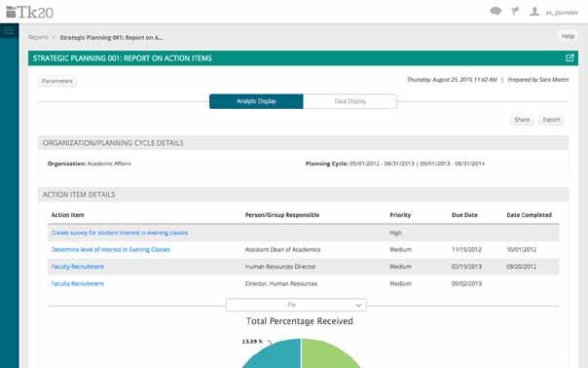Click the Due Date column header
The height and width of the screenshot is (368, 588).
pos(464,215)
